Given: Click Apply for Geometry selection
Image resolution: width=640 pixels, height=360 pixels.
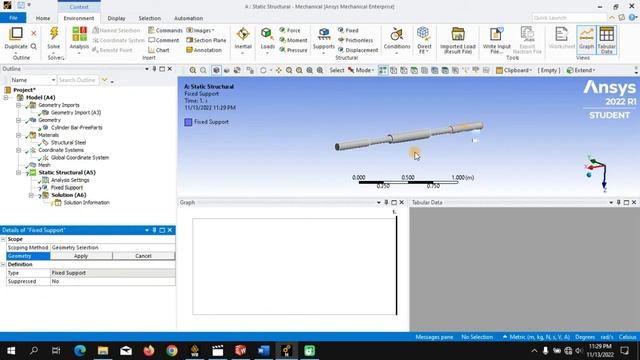Looking at the screenshot, I should point(81,256).
